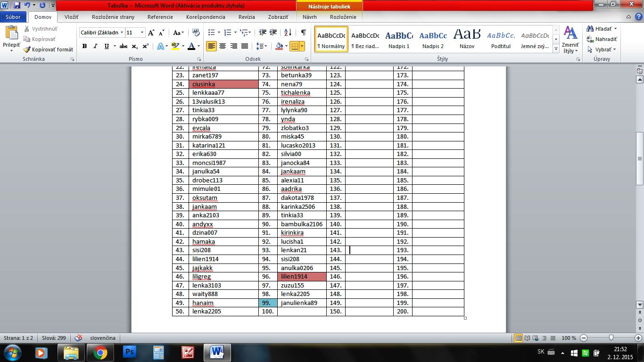The width and height of the screenshot is (644, 362).
Task: Sort the table with A-Z icon
Action: (x=288, y=33)
